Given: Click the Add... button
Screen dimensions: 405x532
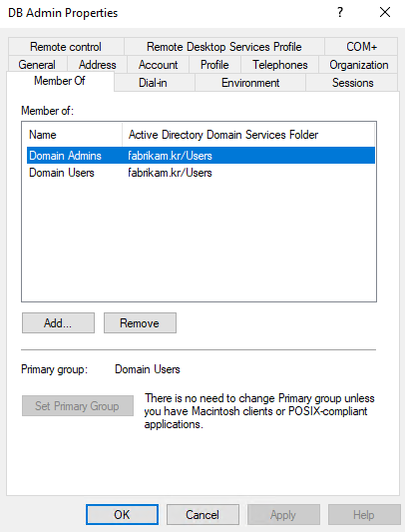Looking at the screenshot, I should click(58, 322).
